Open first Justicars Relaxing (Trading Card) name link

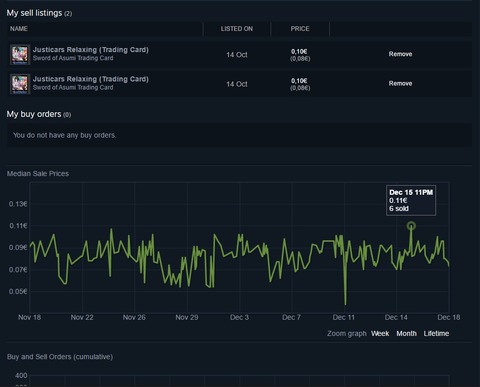point(91,50)
